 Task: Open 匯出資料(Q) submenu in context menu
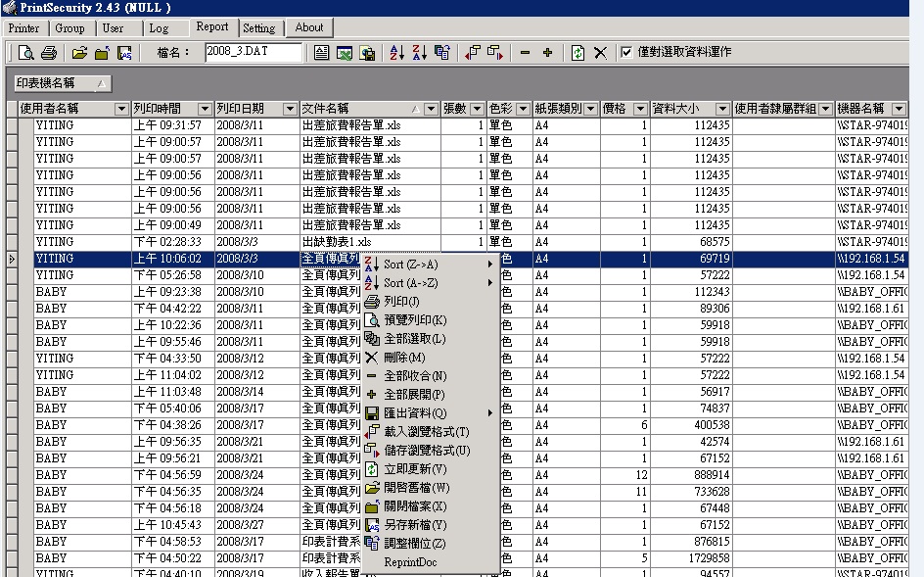(x=415, y=413)
